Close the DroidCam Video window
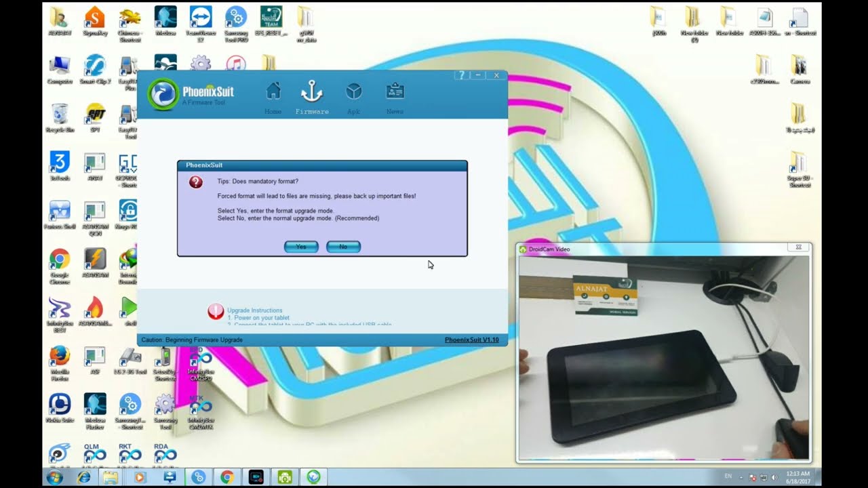 (799, 247)
